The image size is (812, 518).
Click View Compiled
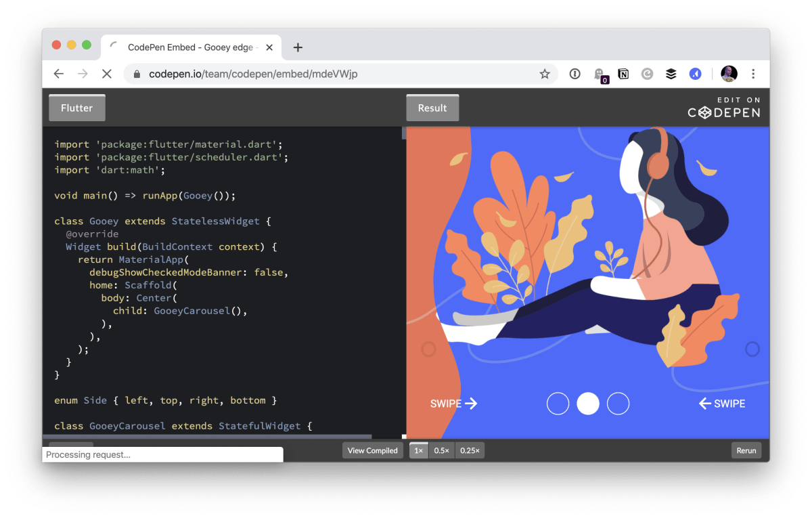click(x=372, y=450)
